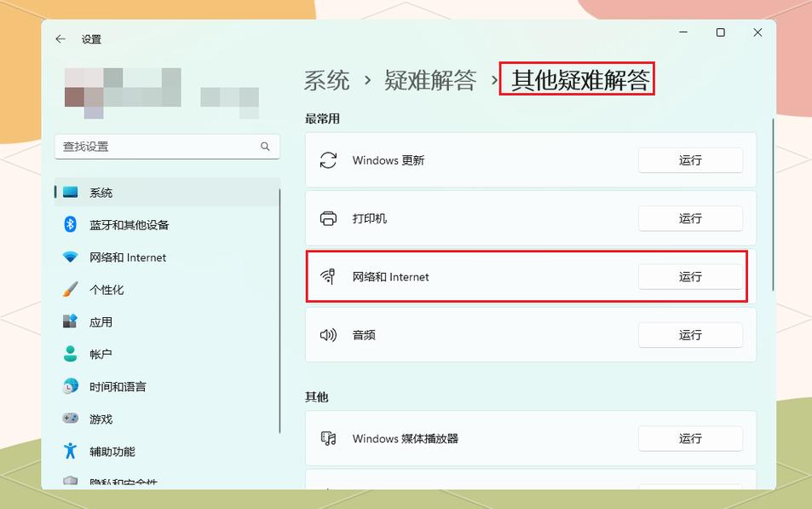Run the Windows 媒体播放器 troubleshooter

coord(690,438)
